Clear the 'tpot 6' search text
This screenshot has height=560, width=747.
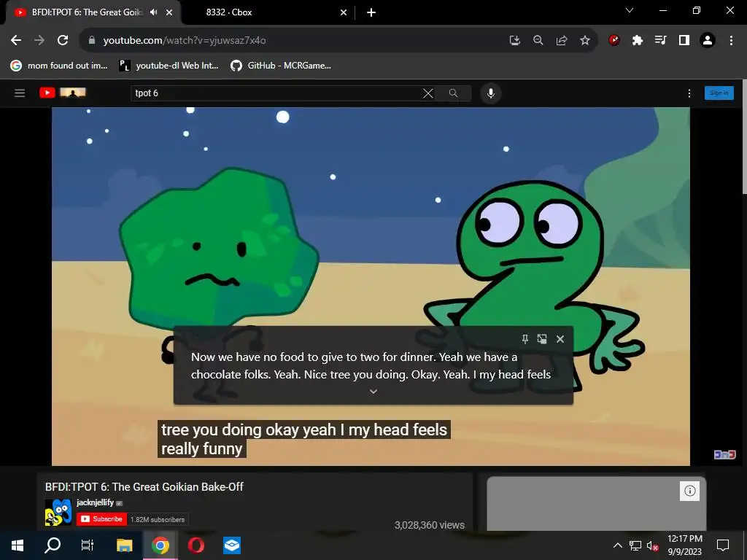pyautogui.click(x=428, y=93)
